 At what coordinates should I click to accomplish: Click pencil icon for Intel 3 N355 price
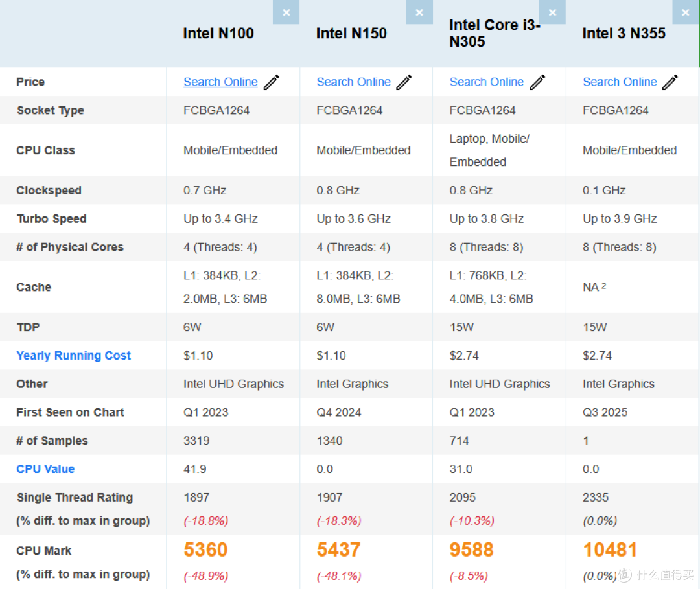670,82
